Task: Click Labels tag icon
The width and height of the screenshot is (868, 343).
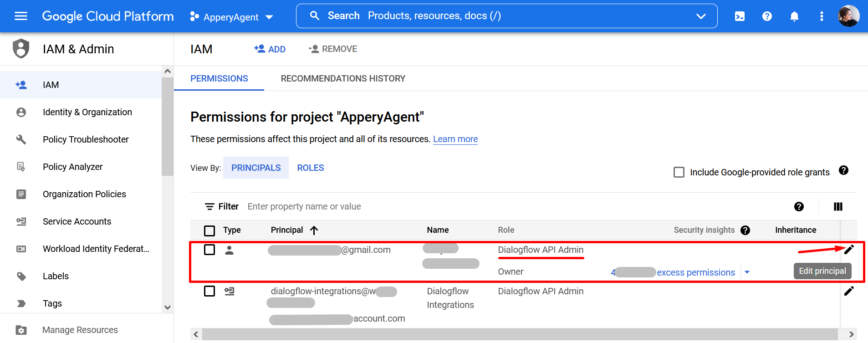Action: [x=21, y=276]
